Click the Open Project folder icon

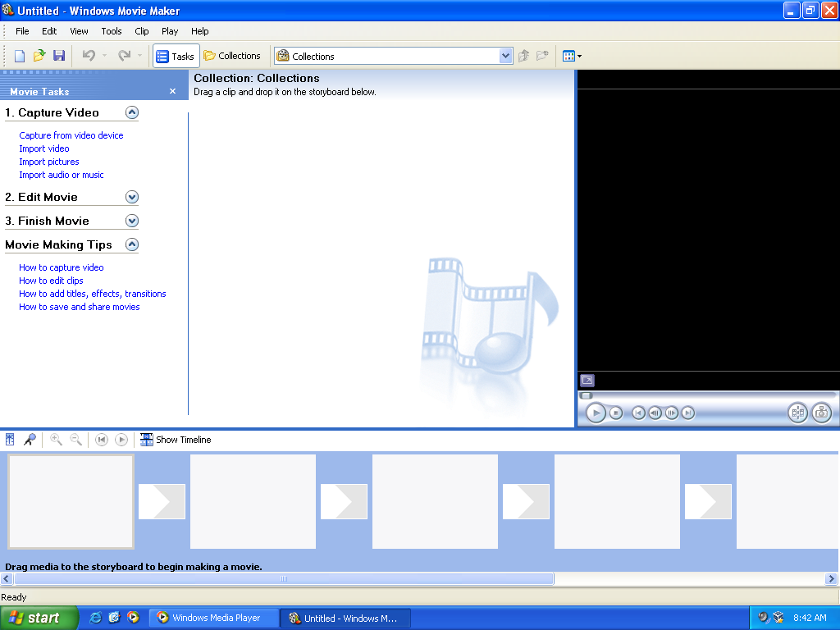pyautogui.click(x=39, y=56)
